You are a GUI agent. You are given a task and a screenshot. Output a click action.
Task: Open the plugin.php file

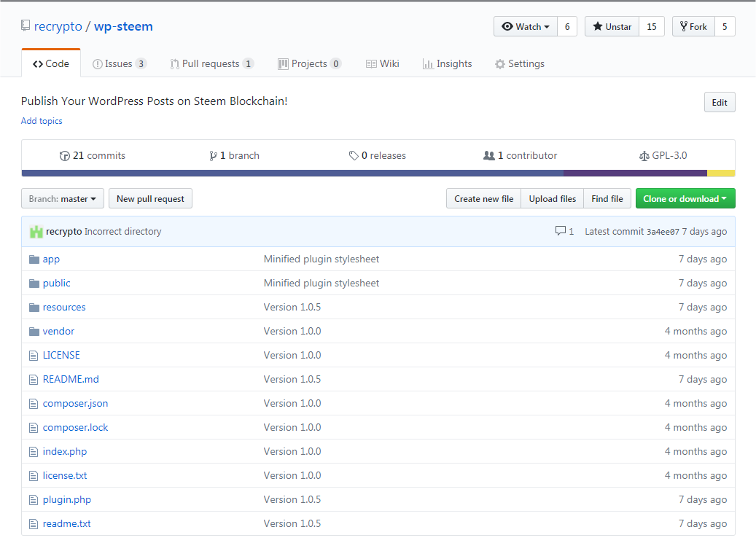[67, 500]
